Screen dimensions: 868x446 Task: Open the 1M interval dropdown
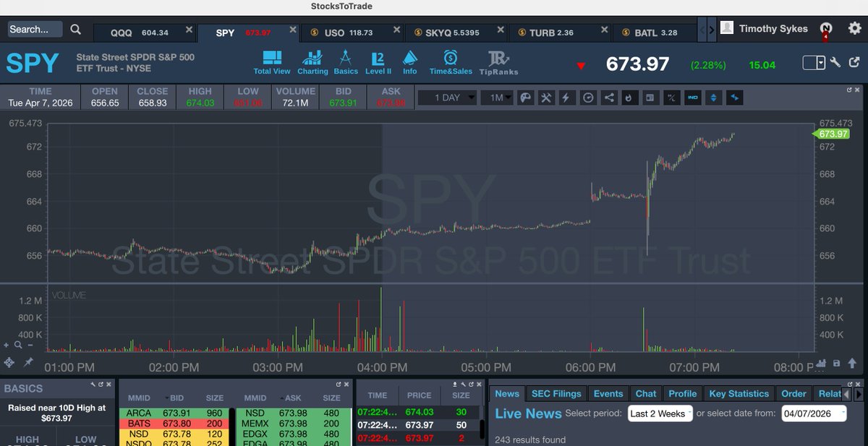[497, 97]
